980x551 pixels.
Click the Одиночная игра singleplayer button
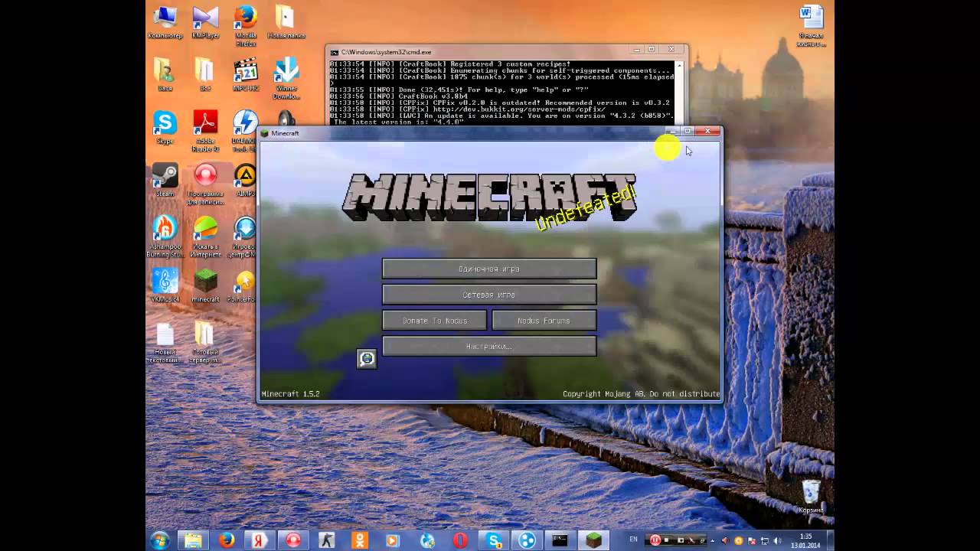(x=489, y=269)
